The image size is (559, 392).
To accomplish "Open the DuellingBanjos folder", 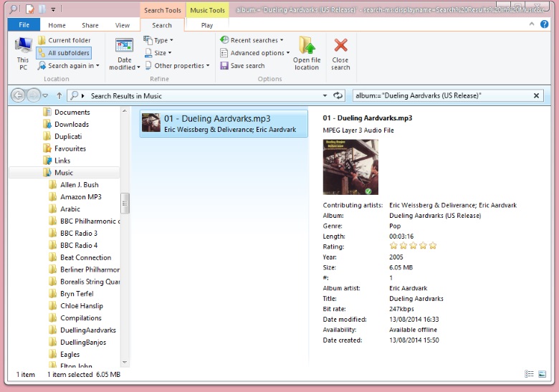I will [77, 343].
